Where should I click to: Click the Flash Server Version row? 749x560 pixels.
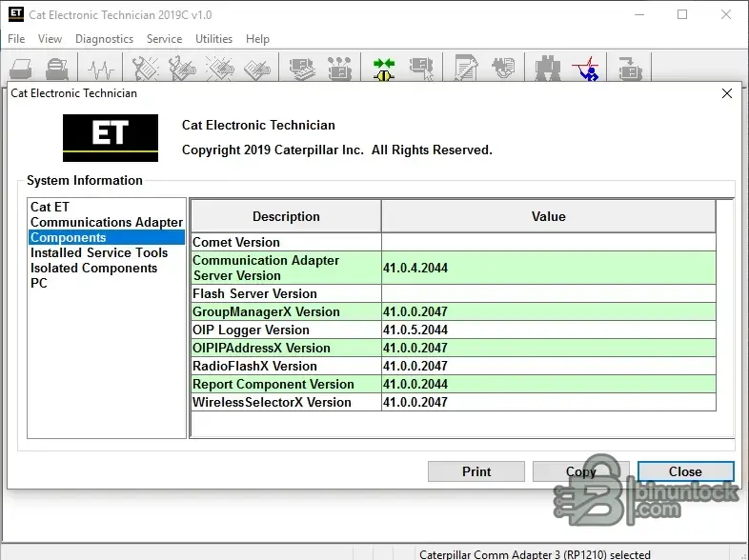[x=454, y=293]
